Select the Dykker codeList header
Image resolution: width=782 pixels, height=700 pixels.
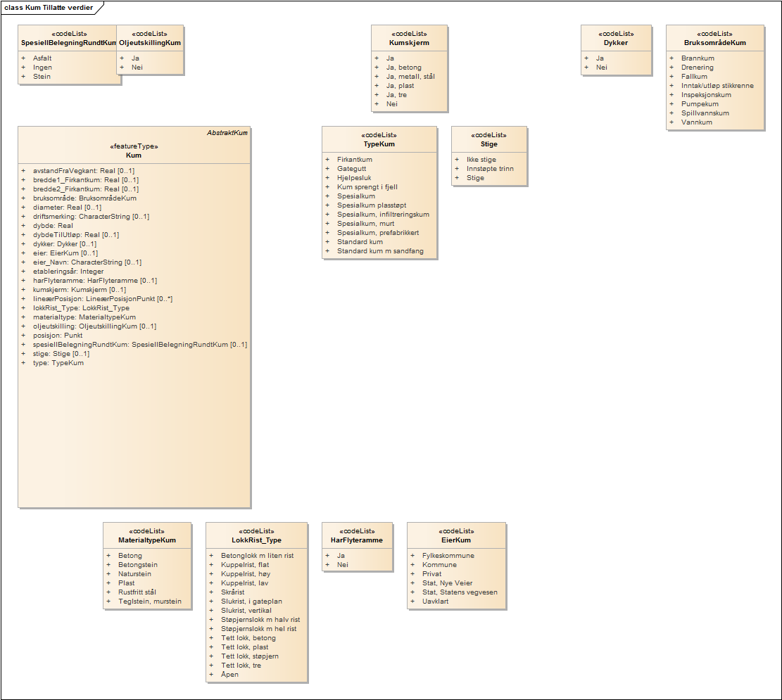coord(615,43)
